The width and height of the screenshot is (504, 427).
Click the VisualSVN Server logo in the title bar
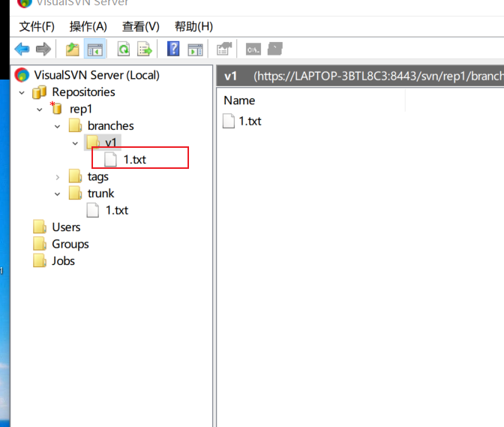pos(25,3)
